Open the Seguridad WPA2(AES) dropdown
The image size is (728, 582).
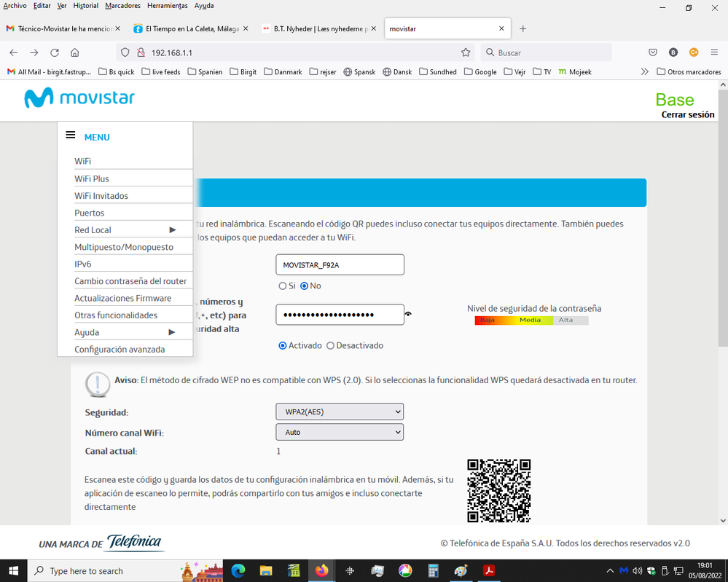340,412
